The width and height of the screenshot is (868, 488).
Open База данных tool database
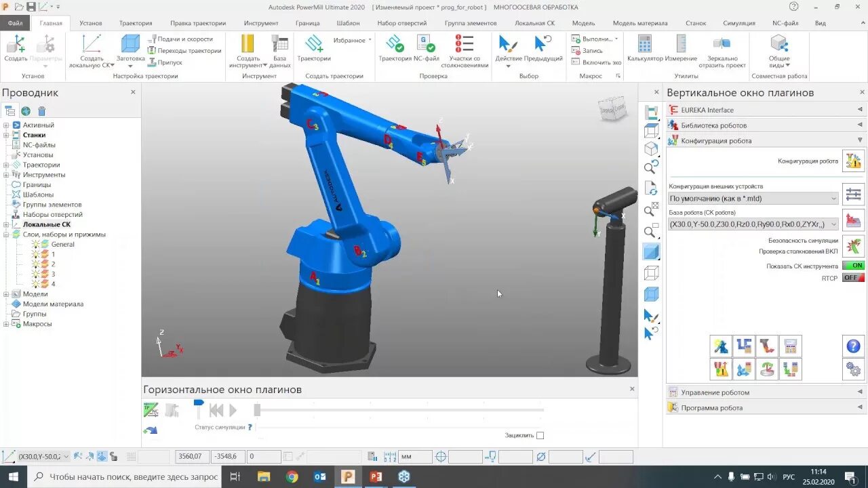click(x=279, y=51)
